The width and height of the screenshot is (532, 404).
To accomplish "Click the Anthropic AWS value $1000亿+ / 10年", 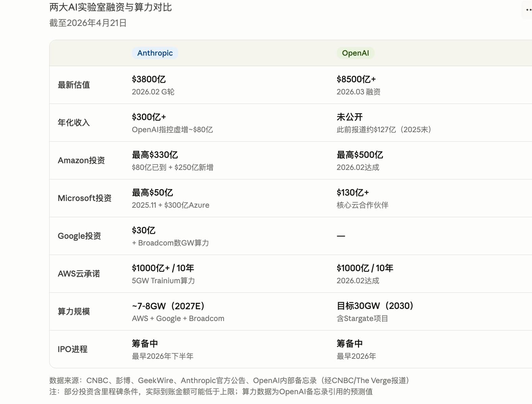I will click(x=163, y=268).
